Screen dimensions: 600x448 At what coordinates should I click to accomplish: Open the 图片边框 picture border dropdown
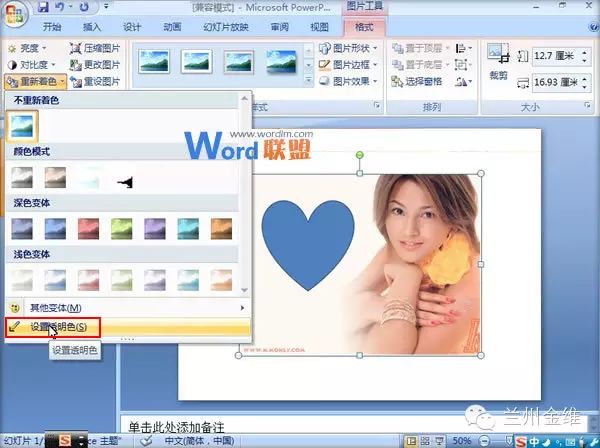click(348, 65)
